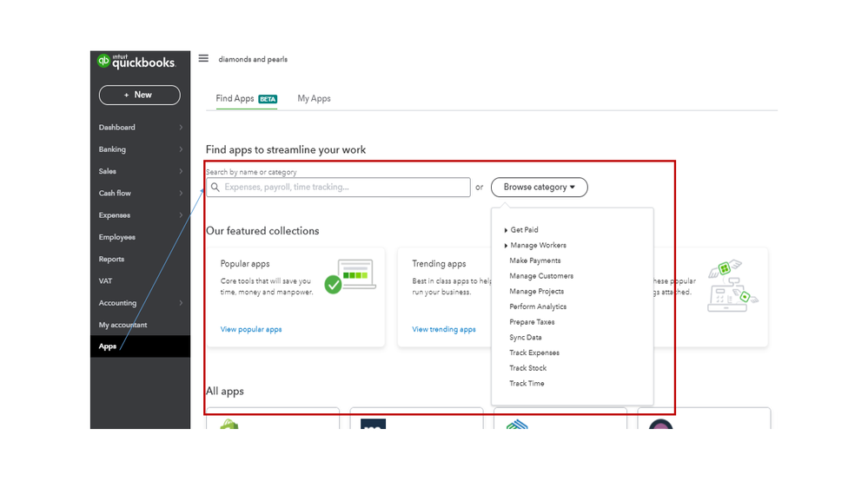Image resolution: width=868 pixels, height=488 pixels.
Task: Choose the Get Paid category
Action: [524, 229]
